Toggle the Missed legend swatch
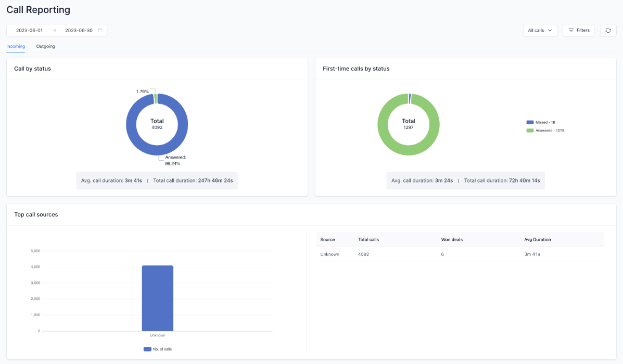The image size is (623, 364). click(x=530, y=122)
